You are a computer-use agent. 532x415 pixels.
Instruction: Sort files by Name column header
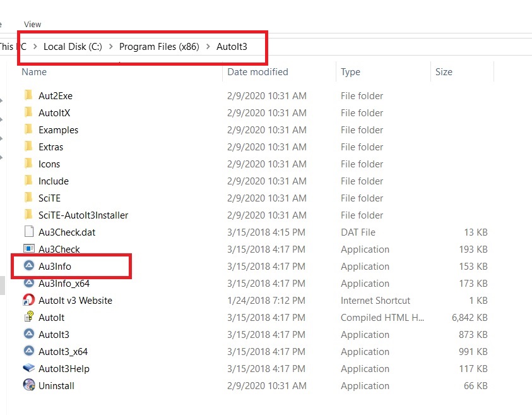pos(34,72)
